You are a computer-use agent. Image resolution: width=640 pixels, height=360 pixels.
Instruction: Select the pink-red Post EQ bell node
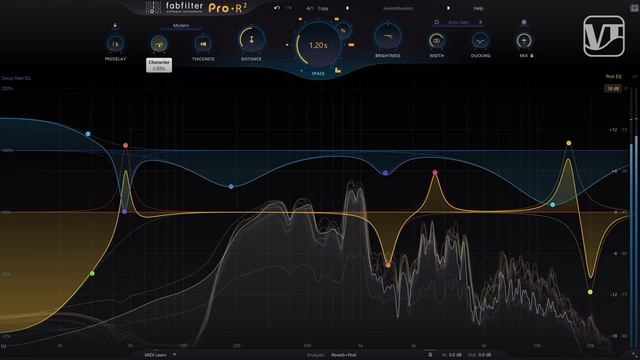[x=435, y=172]
